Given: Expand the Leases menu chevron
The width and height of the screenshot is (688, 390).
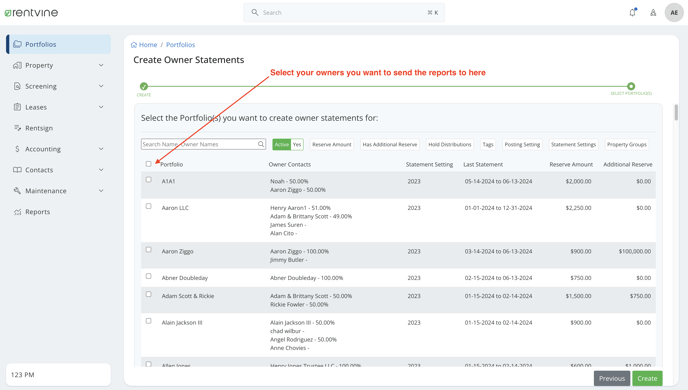Looking at the screenshot, I should (101, 107).
